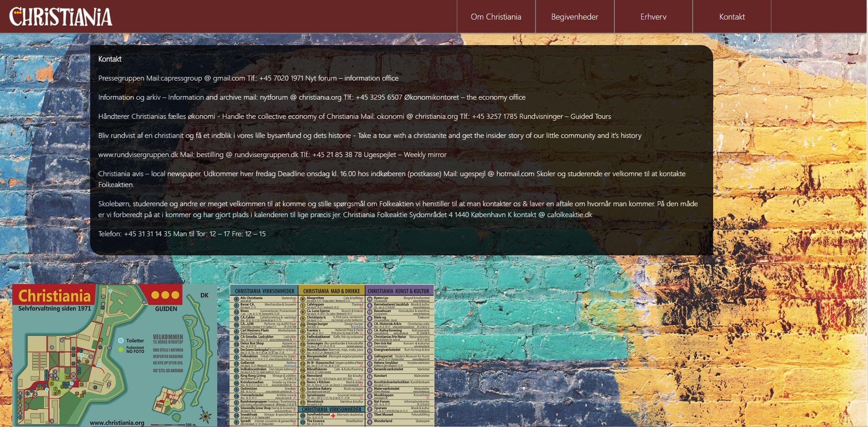Open the Om Christiania menu

495,17
